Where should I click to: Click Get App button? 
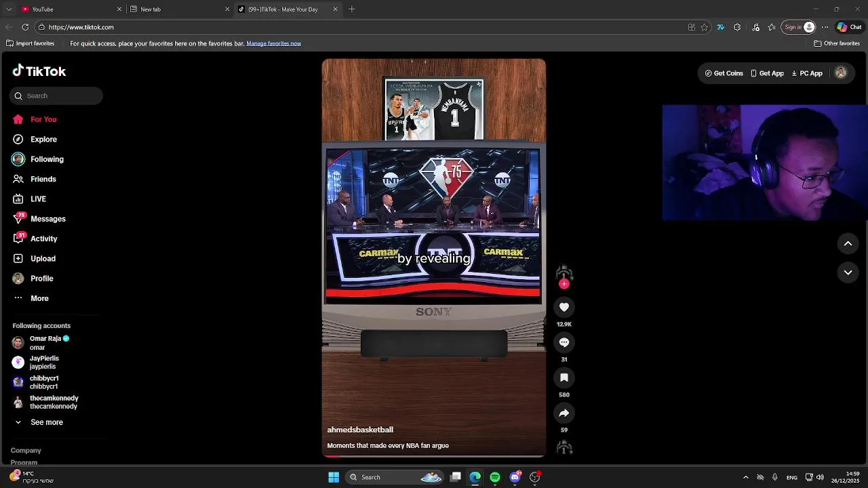coord(767,73)
